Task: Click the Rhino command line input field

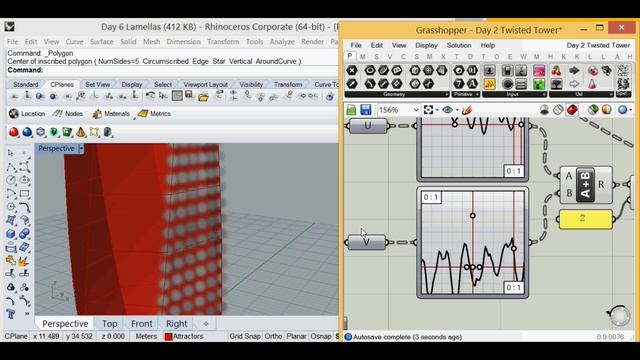Action: tap(172, 70)
